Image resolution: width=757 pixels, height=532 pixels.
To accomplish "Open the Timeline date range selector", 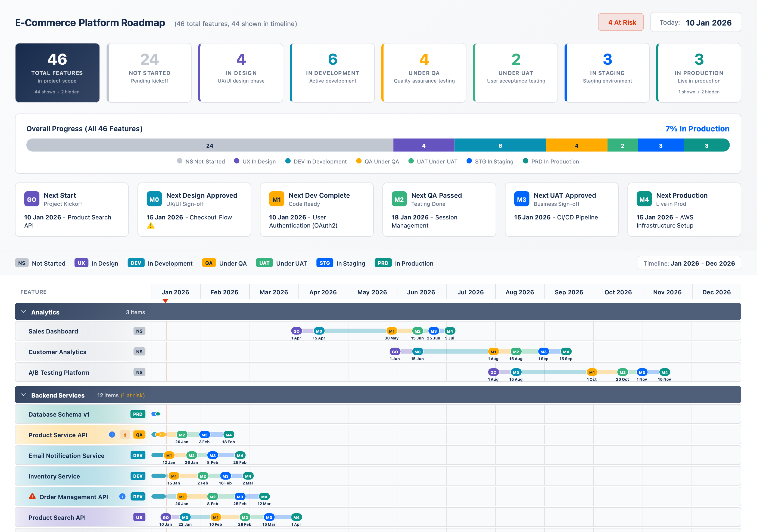I will (689, 263).
